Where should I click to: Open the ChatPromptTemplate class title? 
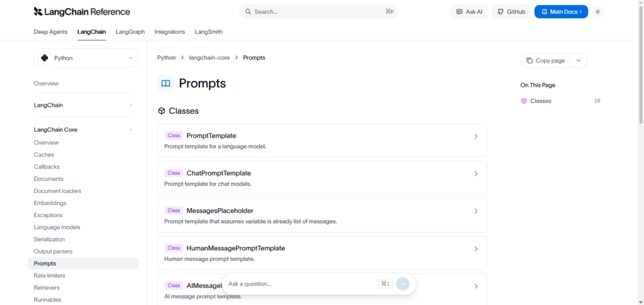tap(218, 173)
